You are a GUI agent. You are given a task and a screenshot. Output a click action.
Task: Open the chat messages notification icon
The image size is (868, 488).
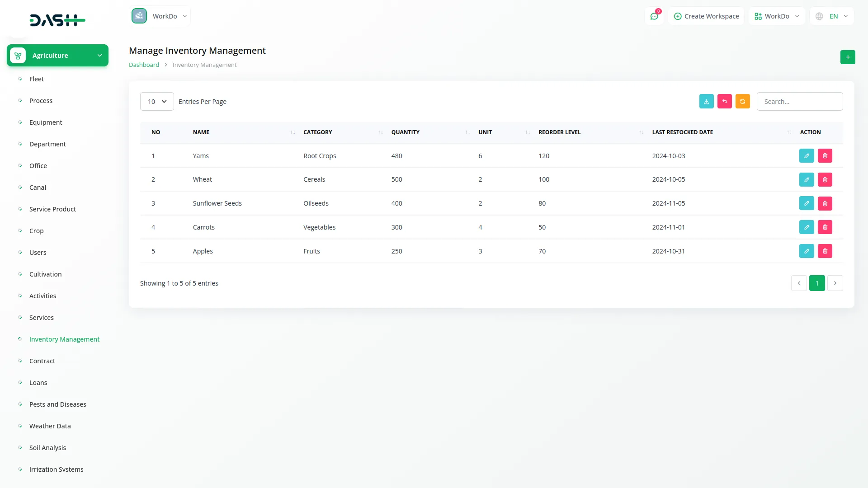(654, 16)
